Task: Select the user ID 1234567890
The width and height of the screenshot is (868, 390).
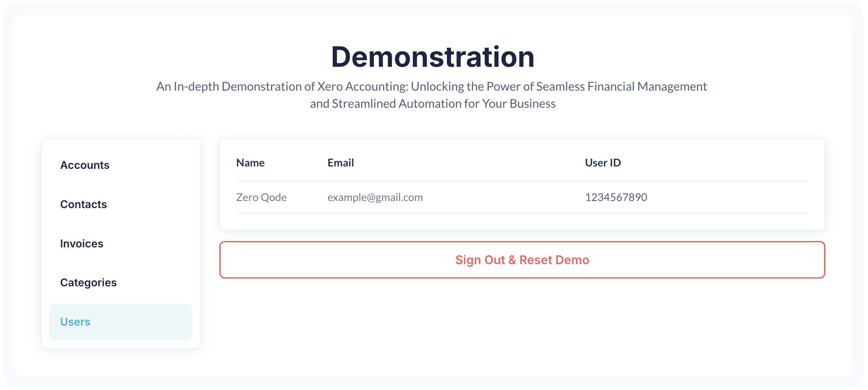Action: point(616,197)
